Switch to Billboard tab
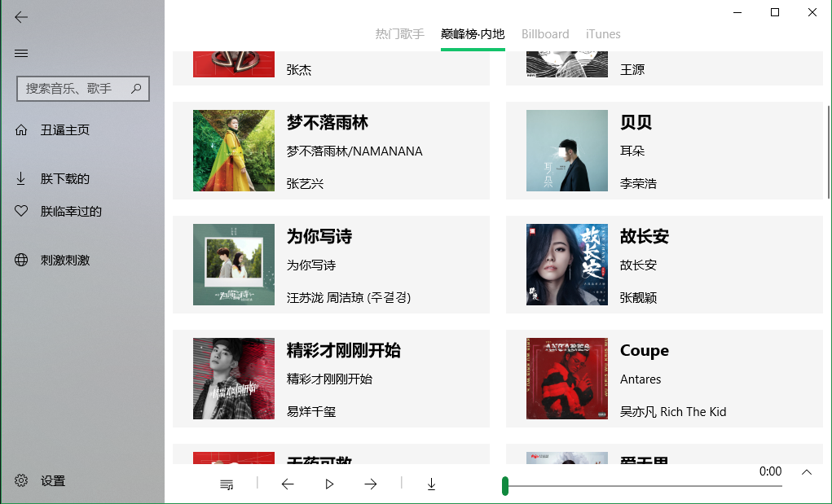The image size is (832, 504). (x=545, y=34)
